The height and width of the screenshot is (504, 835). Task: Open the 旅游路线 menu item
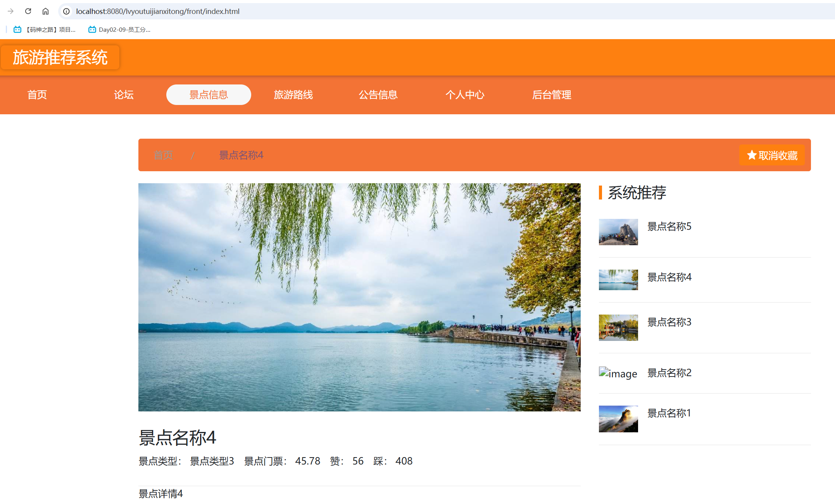(293, 95)
